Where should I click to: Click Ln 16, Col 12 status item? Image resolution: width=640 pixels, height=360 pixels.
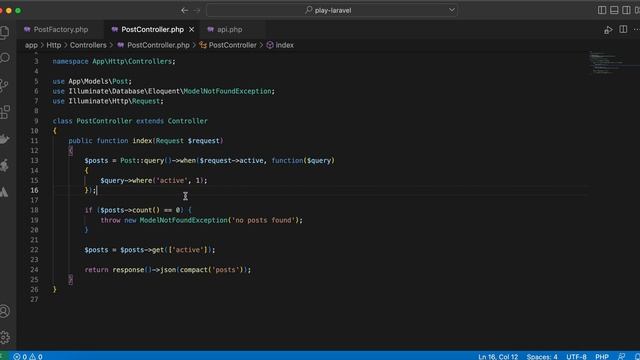click(x=498, y=356)
